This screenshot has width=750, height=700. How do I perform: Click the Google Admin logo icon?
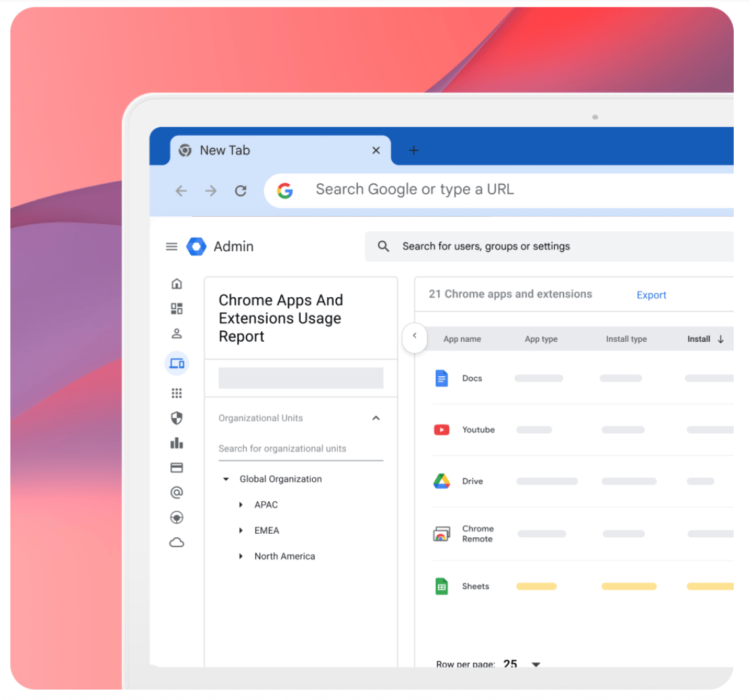coord(196,247)
